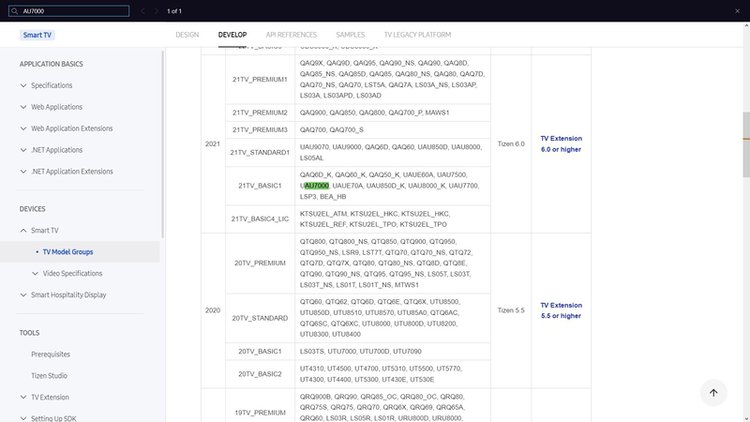Open .NET Applications sidebar item
Screen dimensions: 750x422
tap(57, 150)
